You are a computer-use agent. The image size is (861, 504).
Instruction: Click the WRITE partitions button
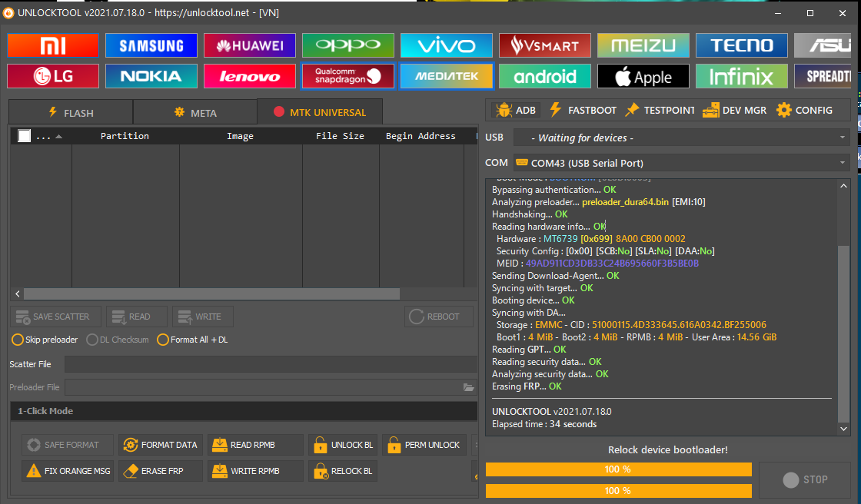203,317
